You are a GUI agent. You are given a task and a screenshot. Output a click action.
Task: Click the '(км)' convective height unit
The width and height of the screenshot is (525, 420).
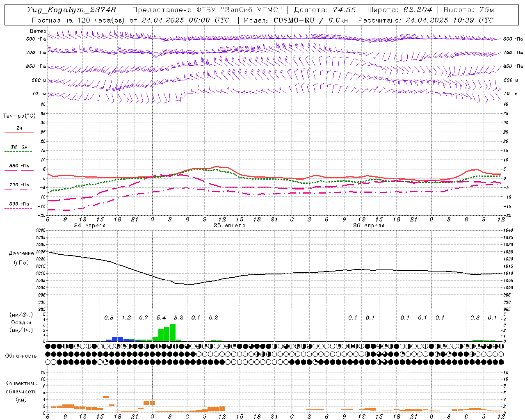pyautogui.click(x=21, y=399)
